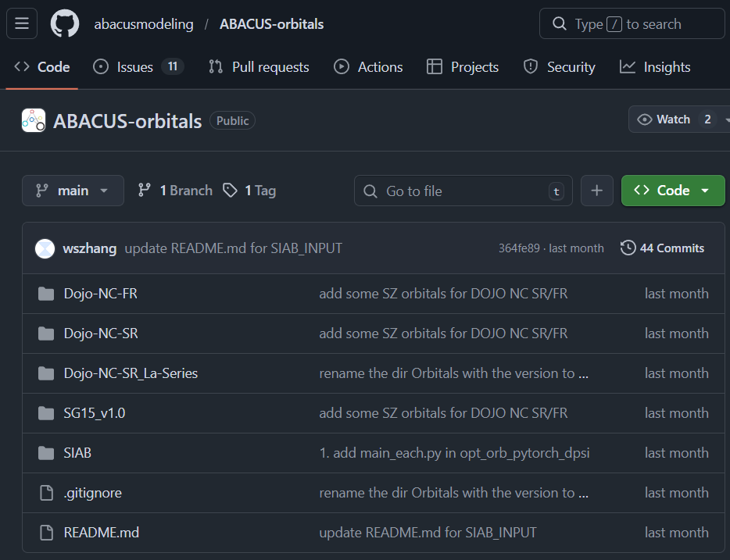The width and height of the screenshot is (730, 560).
Task: Click the plus add file button
Action: point(597,191)
